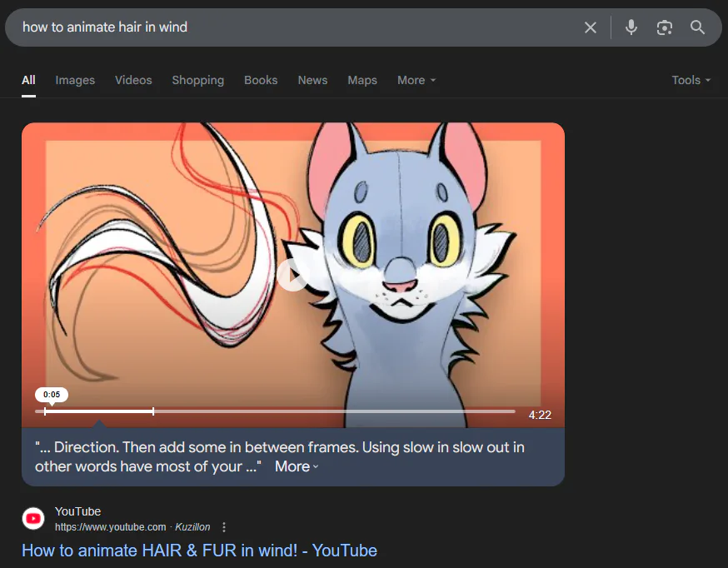728x568 pixels.
Task: Switch to the Videos tab
Action: (x=133, y=80)
